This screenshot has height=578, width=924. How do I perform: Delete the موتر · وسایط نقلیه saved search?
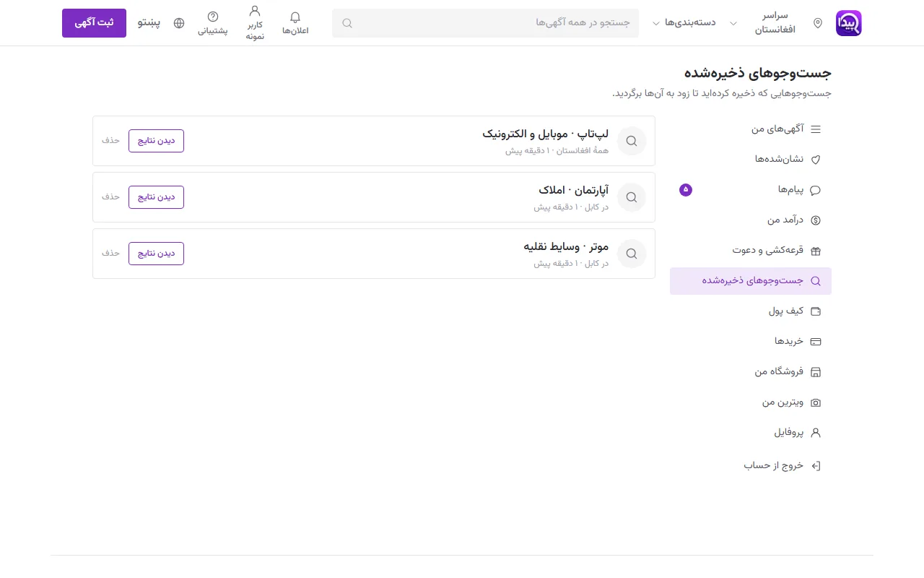[110, 254]
